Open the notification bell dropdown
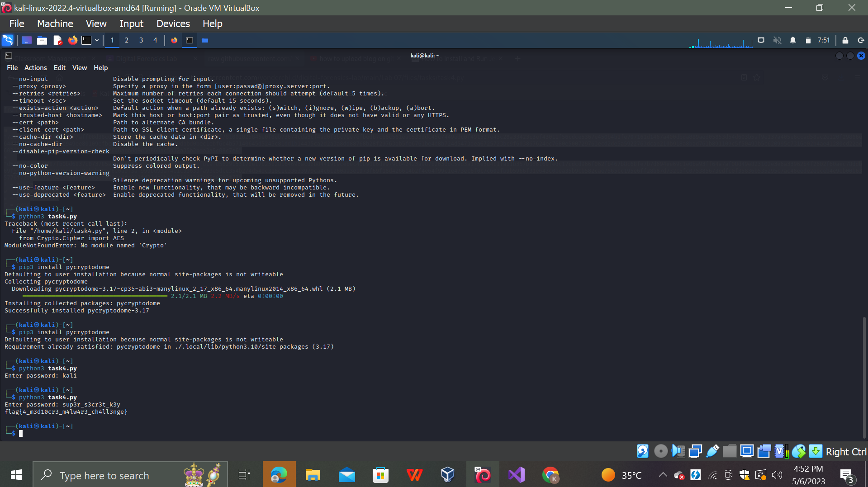The width and height of the screenshot is (868, 487). (x=792, y=40)
